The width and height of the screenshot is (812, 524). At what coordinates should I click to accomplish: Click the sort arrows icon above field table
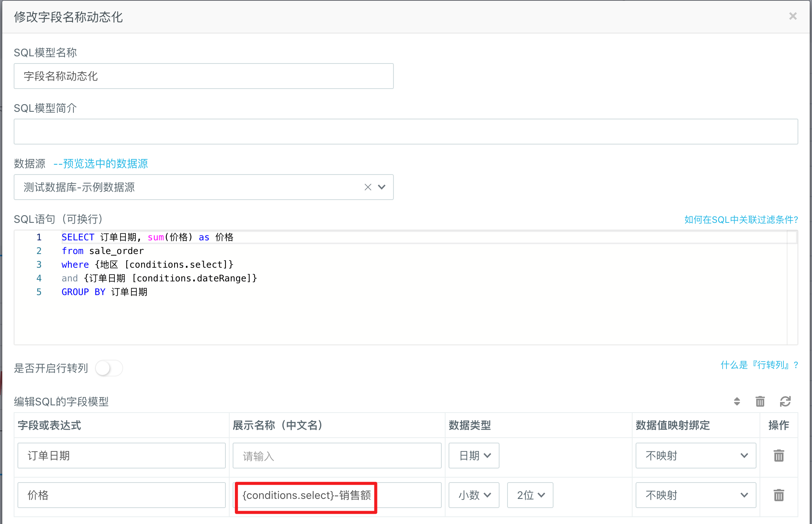737,402
